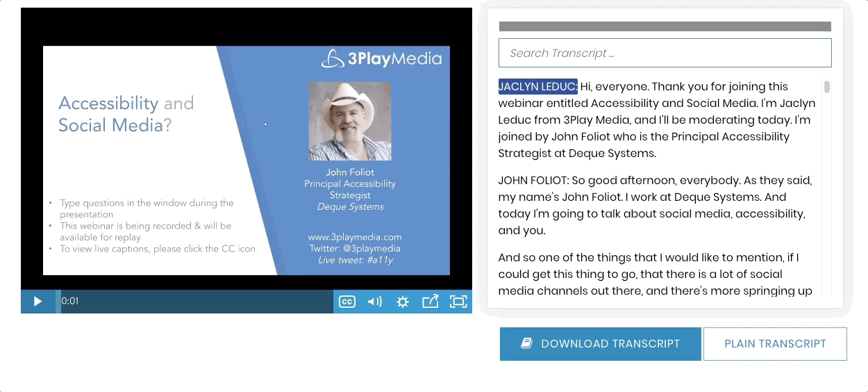Click the Download Transcript button
The image size is (868, 392).
pyautogui.click(x=601, y=343)
